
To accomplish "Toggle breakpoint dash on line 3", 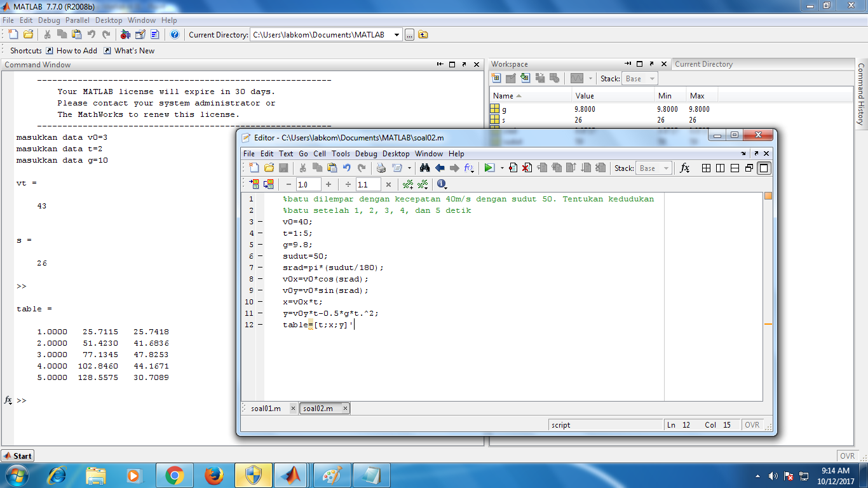I will [x=261, y=222].
